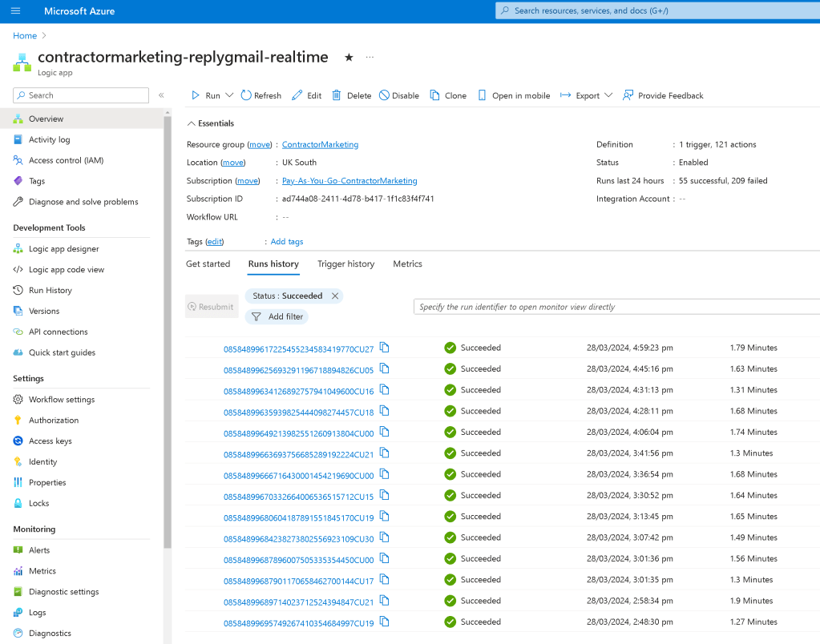This screenshot has height=644, width=820.
Task: Delete the logic app via trash icon
Action: pyautogui.click(x=352, y=95)
